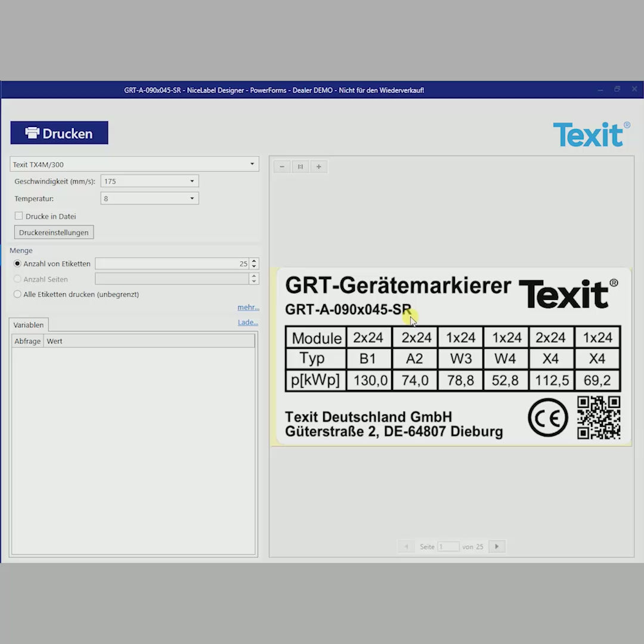Click the Texit logo in header
The height and width of the screenshot is (644, 644).
click(591, 134)
